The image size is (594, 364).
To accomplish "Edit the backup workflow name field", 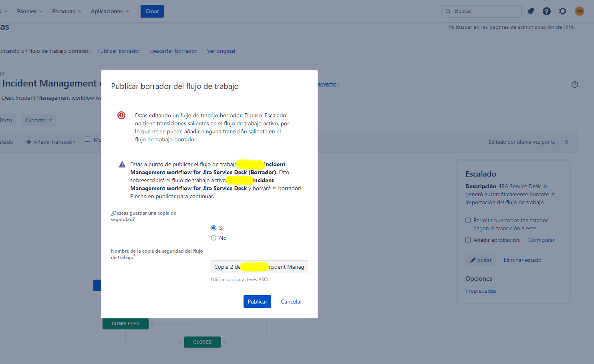I will [260, 267].
